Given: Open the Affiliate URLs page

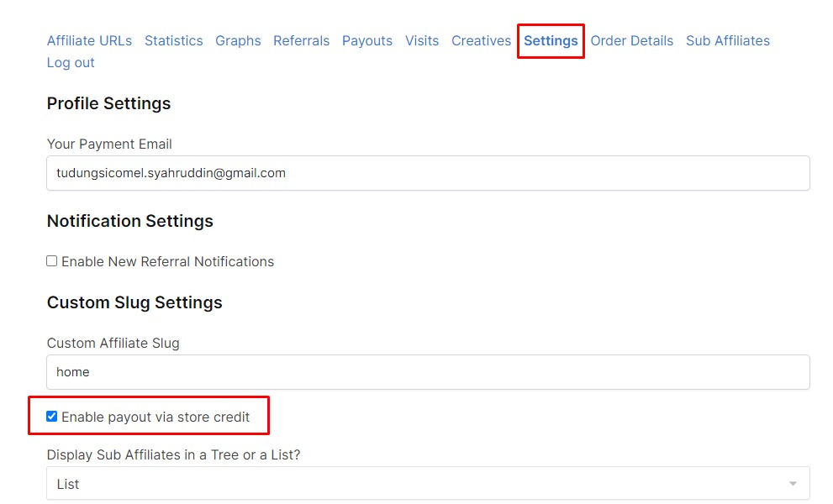Looking at the screenshot, I should 89,40.
